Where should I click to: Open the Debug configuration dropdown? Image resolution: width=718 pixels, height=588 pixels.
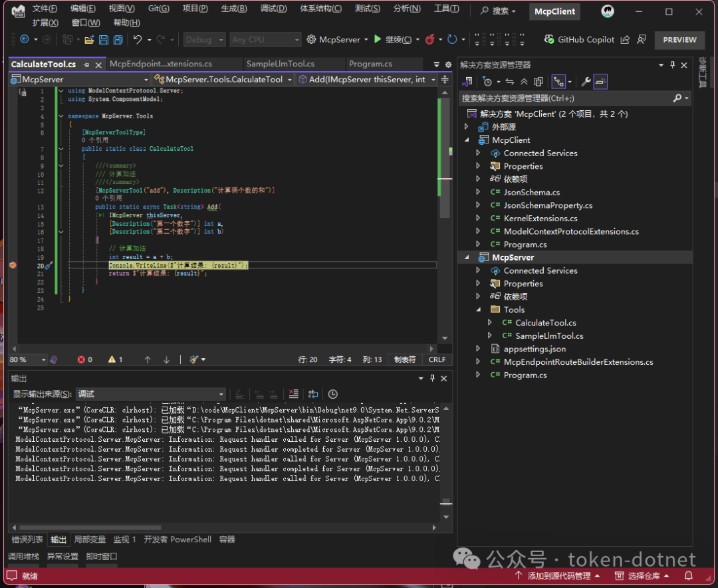(x=204, y=40)
